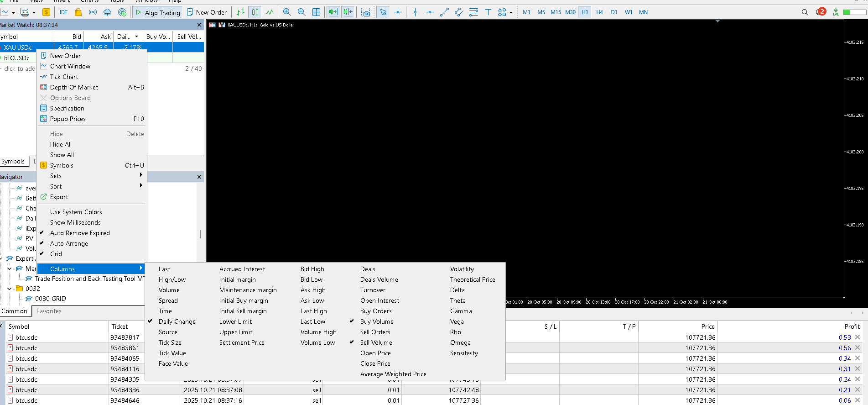Uncheck the Sell Volume column

376,342
